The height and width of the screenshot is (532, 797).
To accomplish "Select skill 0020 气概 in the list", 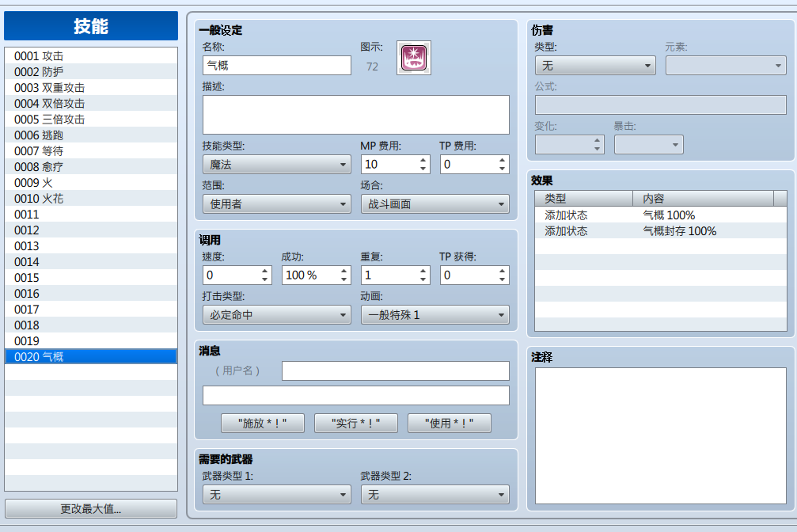I will pyautogui.click(x=91, y=356).
